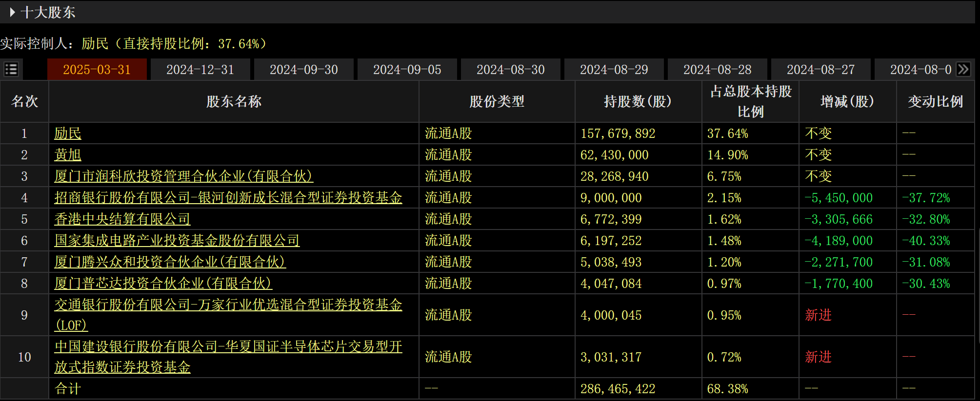The width and height of the screenshot is (980, 401).
Task: Switch to the 2024-08-30 tab
Action: 511,70
